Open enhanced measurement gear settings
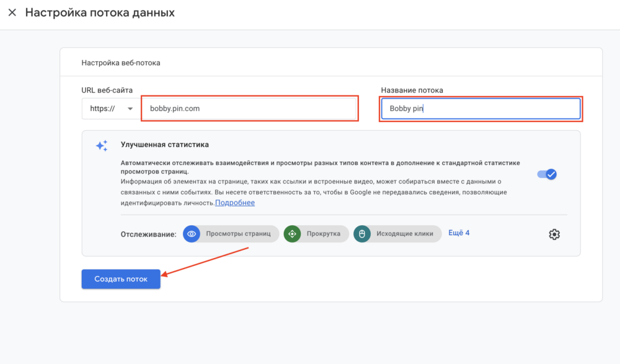Screen dimensions: 620x364 (x=554, y=234)
